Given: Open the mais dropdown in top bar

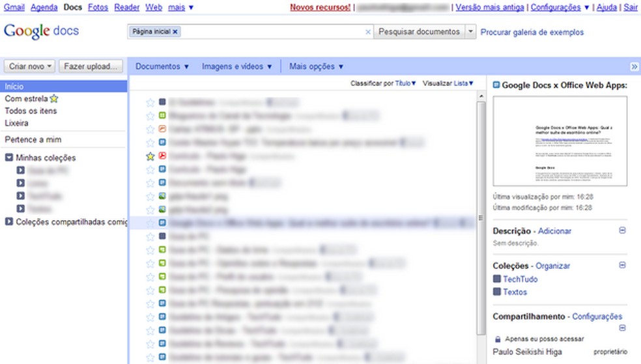Looking at the screenshot, I should pyautogui.click(x=180, y=7).
